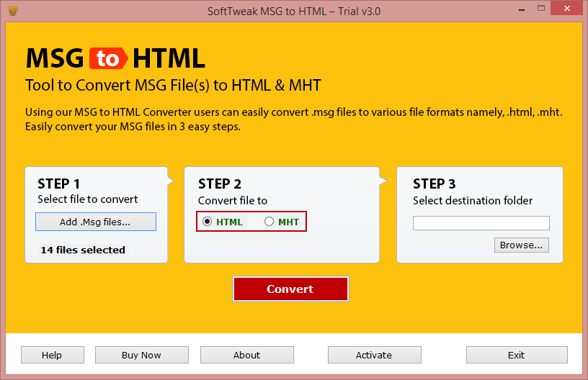Click the 'STEP 1' heading
The image size is (588, 380).
(x=58, y=184)
